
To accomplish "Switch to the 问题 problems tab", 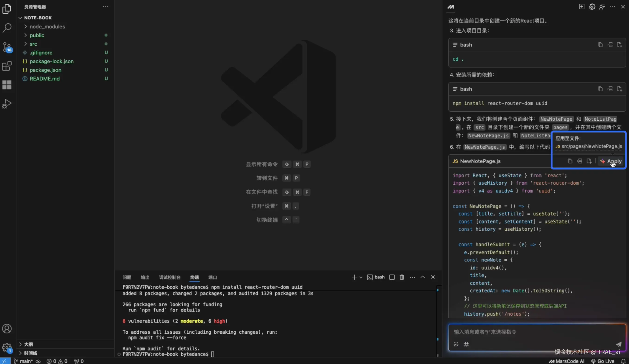I will (x=127, y=277).
